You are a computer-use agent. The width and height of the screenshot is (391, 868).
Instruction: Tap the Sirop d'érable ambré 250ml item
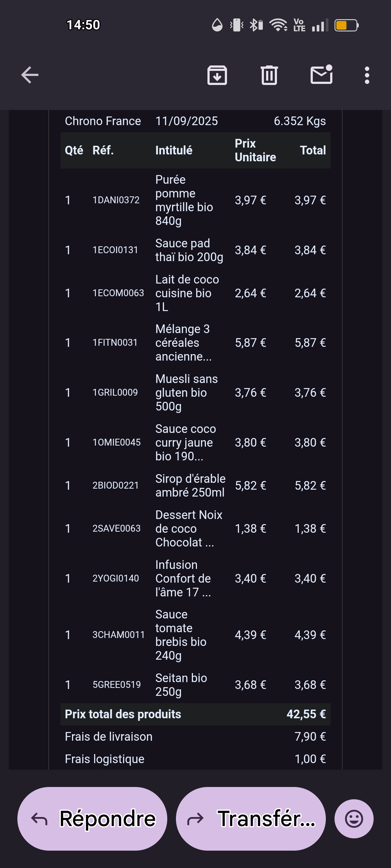coord(190,485)
